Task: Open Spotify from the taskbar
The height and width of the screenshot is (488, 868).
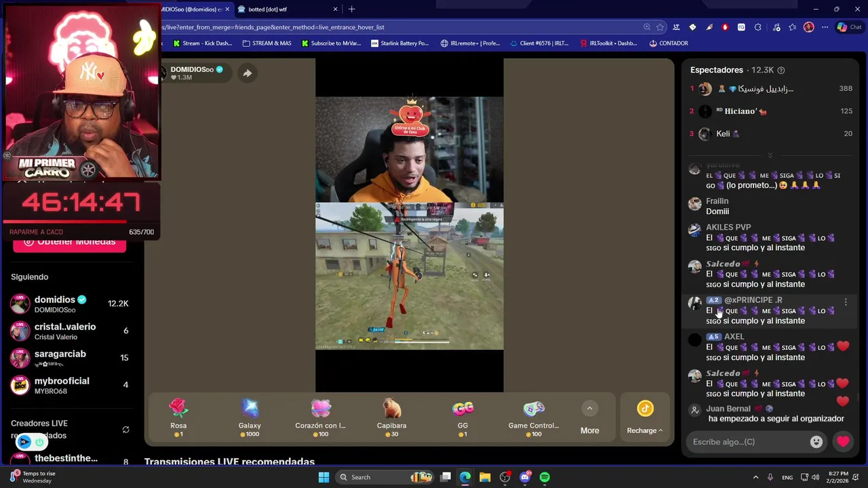Action: (x=545, y=477)
